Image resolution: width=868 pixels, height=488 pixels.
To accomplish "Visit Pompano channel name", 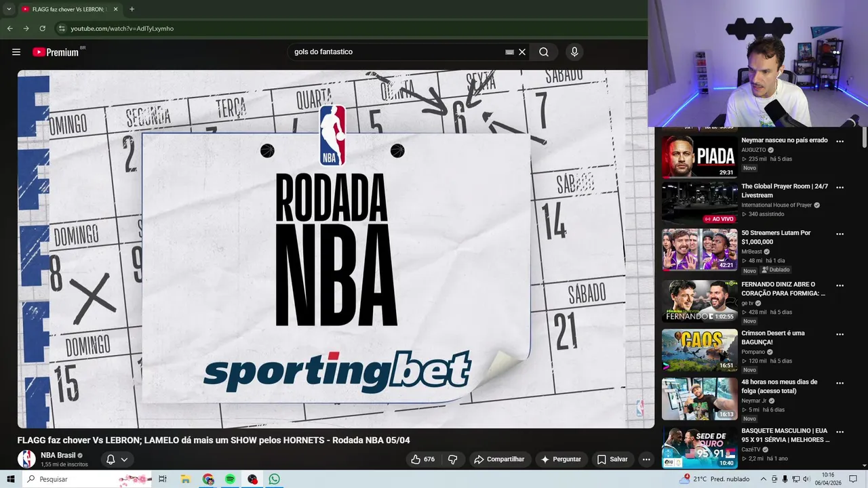I will click(x=753, y=352).
